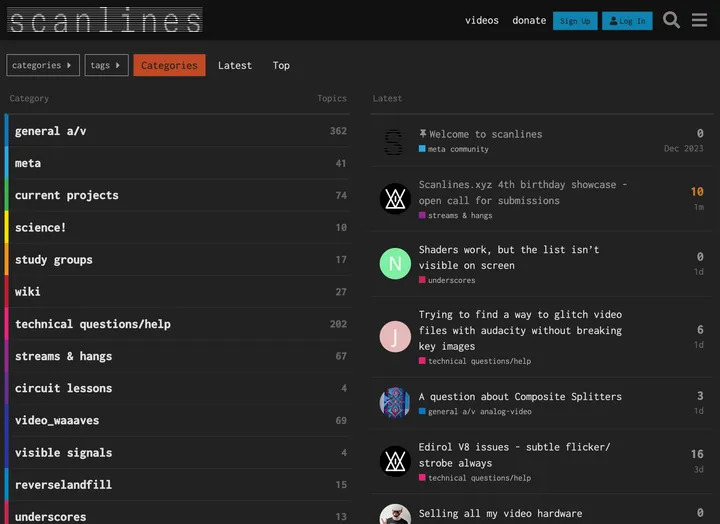Viewport: 720px width, 524px height.
Task: Open the wiki category
Action: pyautogui.click(x=28, y=292)
